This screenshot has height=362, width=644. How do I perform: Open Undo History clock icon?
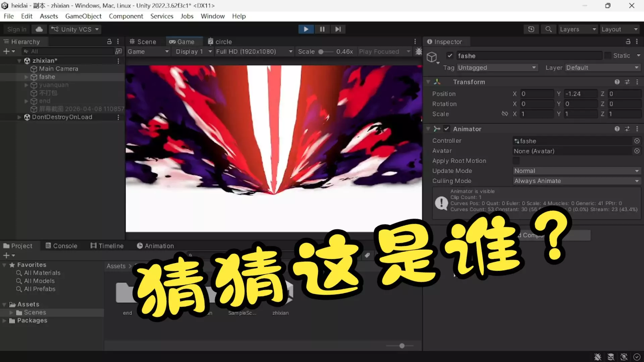point(531,29)
